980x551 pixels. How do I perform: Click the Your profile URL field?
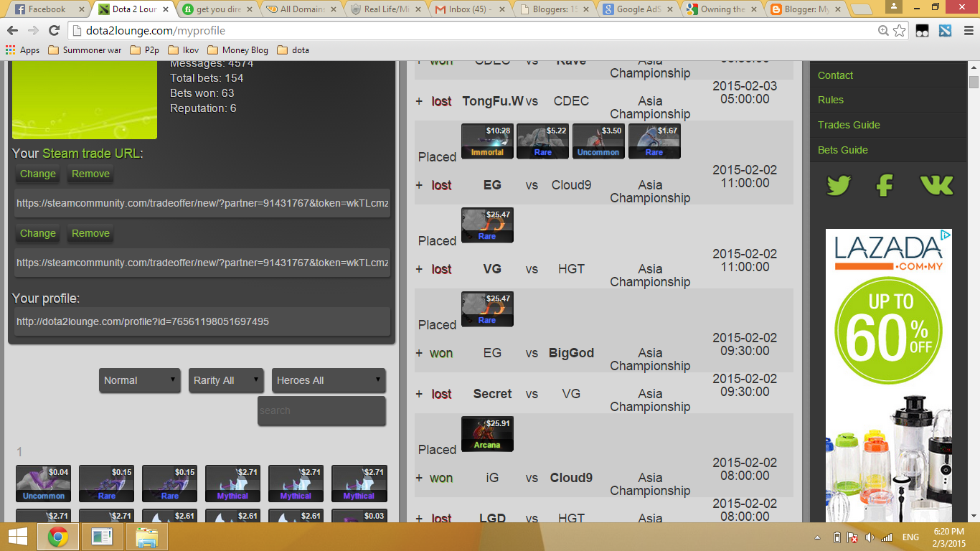pos(202,321)
